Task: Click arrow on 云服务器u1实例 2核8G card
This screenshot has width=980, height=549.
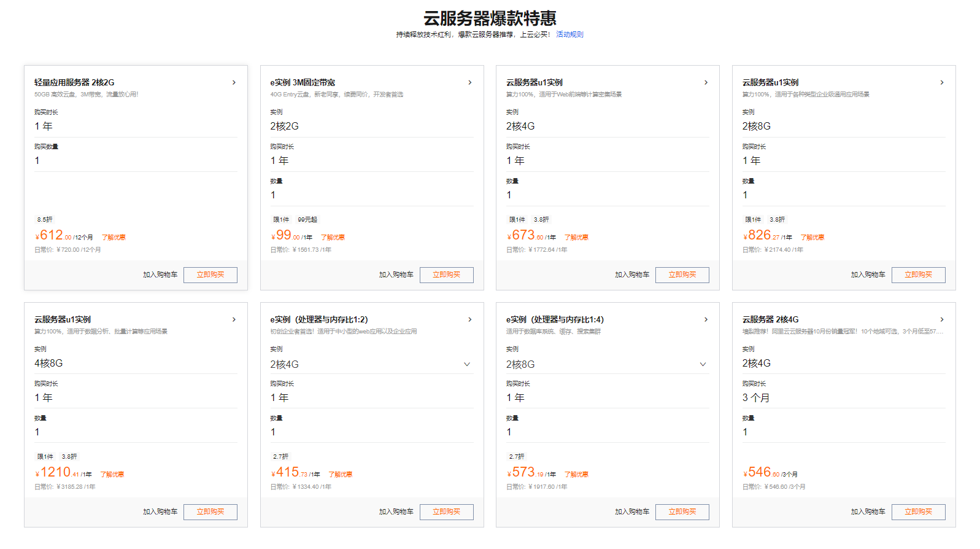Action: [x=942, y=82]
